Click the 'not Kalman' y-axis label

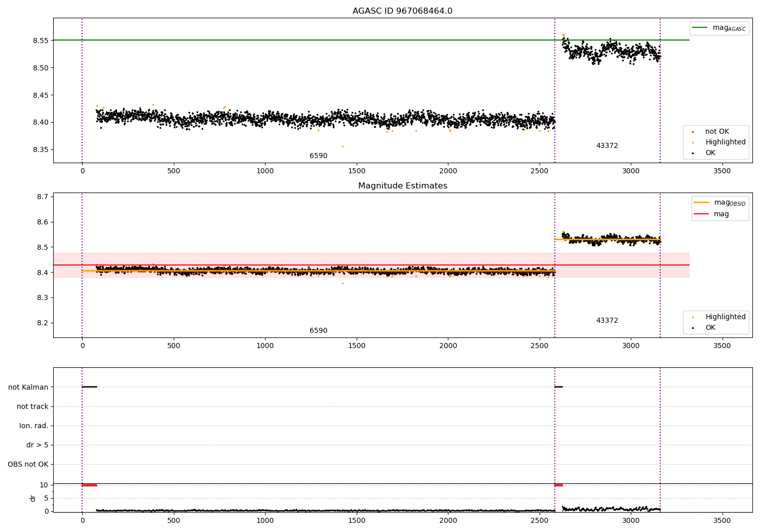click(x=28, y=388)
